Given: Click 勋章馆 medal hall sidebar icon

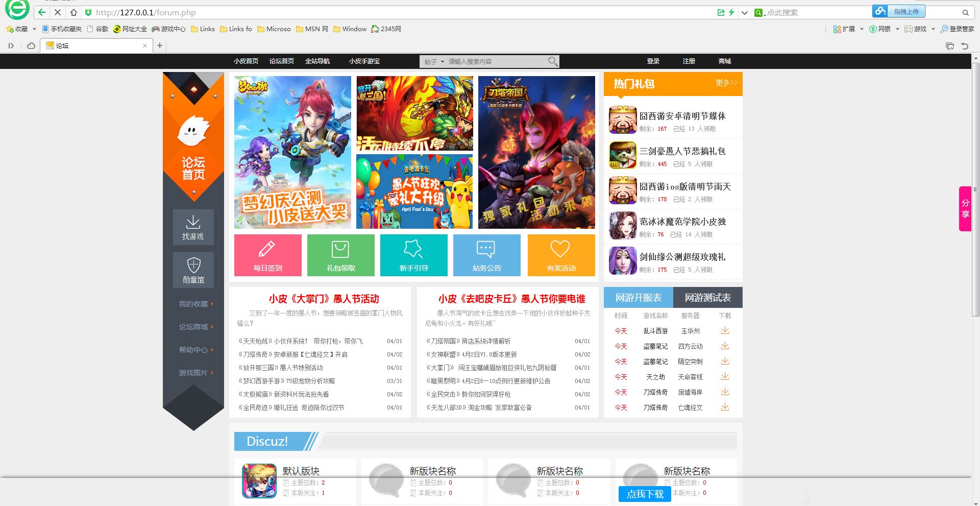Looking at the screenshot, I should point(193,270).
